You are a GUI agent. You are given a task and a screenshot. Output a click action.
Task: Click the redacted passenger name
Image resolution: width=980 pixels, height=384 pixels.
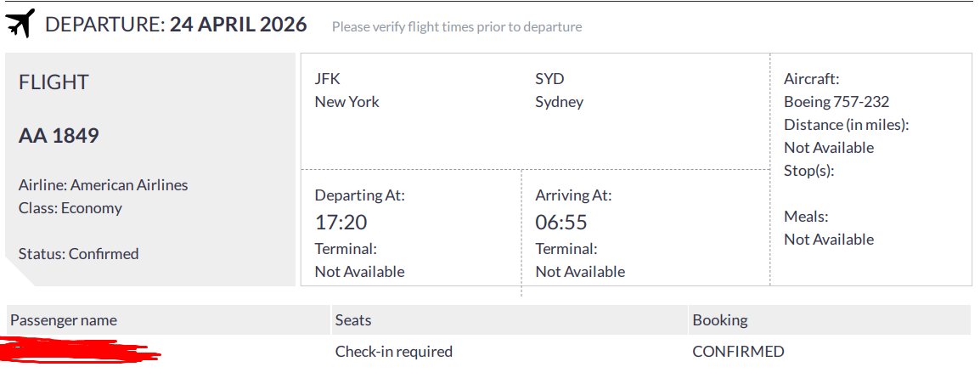click(x=76, y=352)
